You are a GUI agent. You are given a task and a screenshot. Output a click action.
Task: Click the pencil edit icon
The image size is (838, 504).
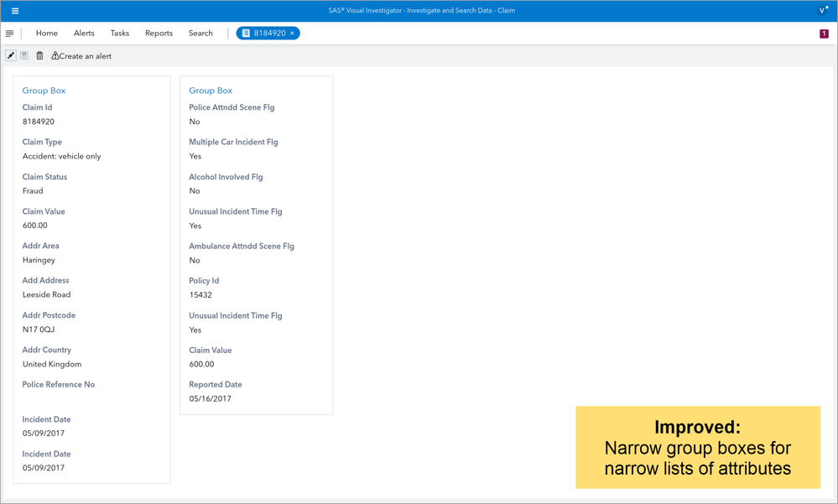tap(11, 56)
